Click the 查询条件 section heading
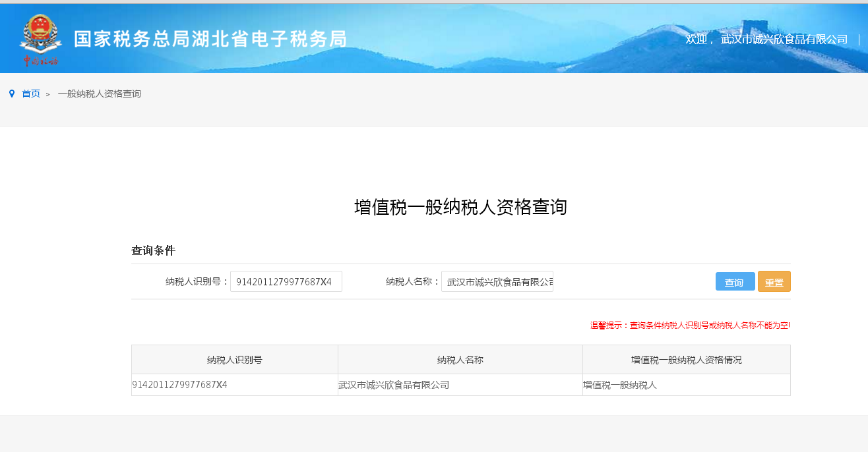This screenshot has height=452, width=868. [153, 250]
